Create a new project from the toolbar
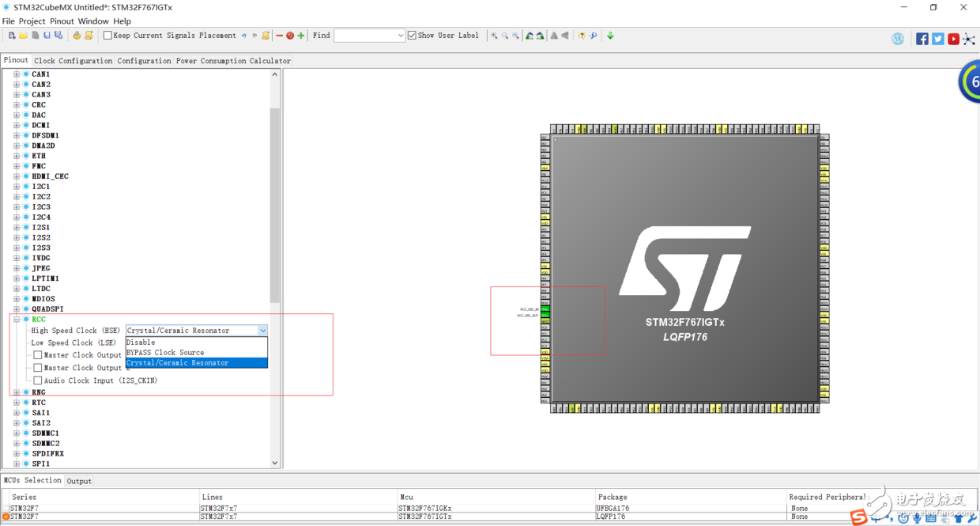This screenshot has width=980, height=526. (x=11, y=35)
